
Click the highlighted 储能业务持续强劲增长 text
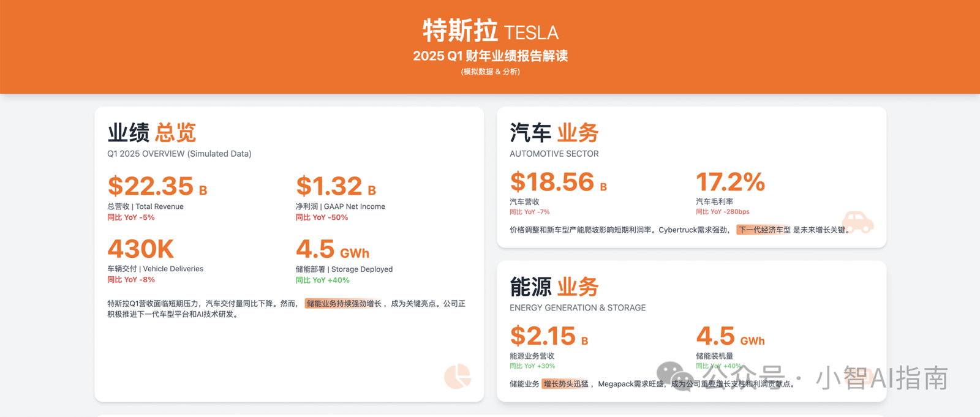pos(344,304)
